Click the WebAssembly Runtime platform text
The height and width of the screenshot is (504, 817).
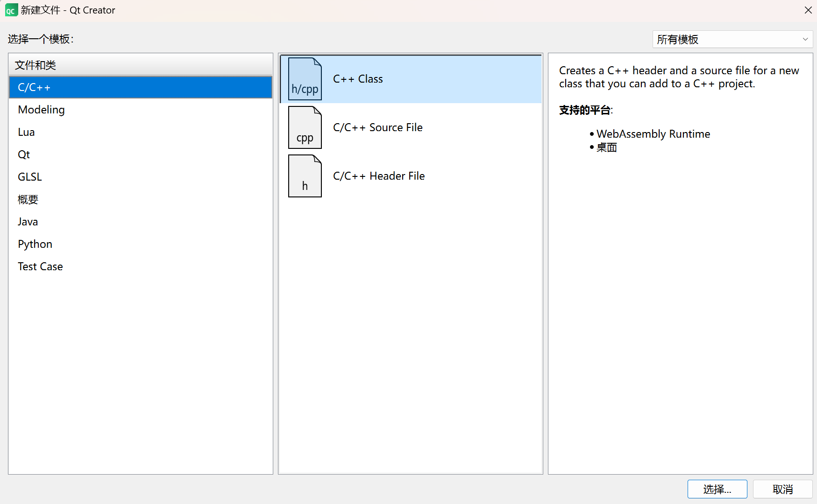point(653,134)
